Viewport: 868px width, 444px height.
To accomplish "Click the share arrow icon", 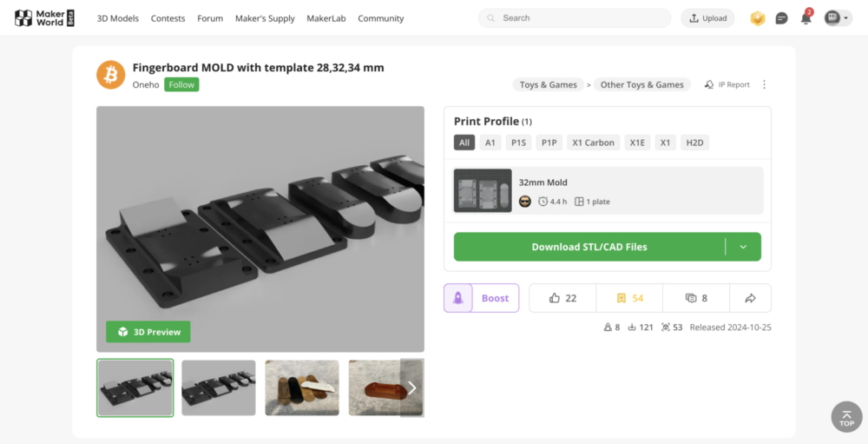I will [x=750, y=298].
